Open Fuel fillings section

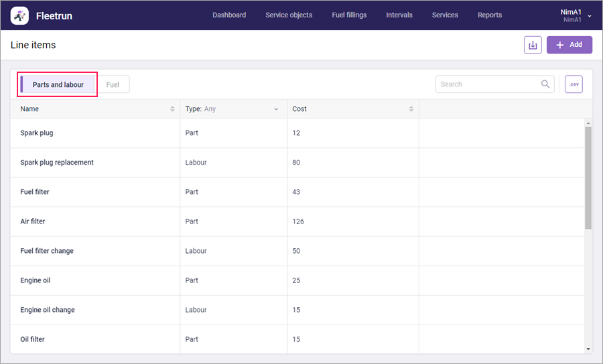coord(349,15)
